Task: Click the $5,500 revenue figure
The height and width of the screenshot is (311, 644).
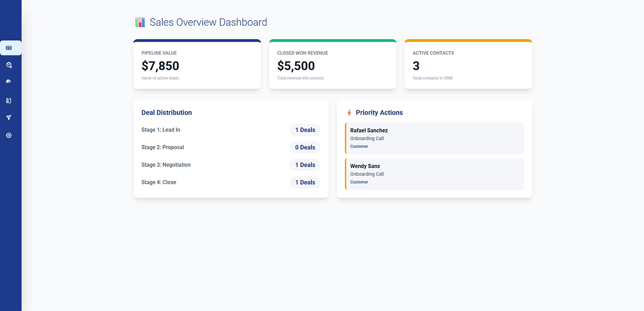Action: (x=296, y=66)
